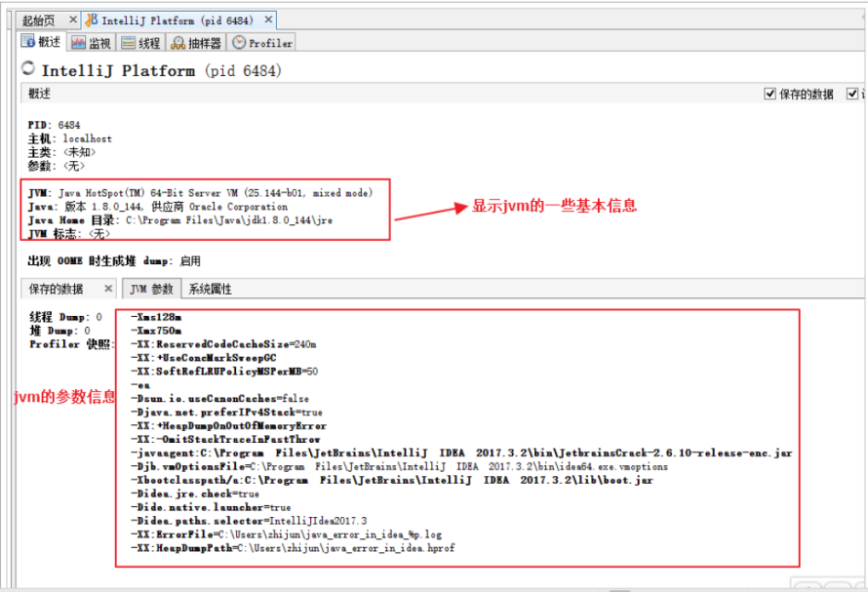
Task: Click the 线程 threads icon
Action: [129, 43]
